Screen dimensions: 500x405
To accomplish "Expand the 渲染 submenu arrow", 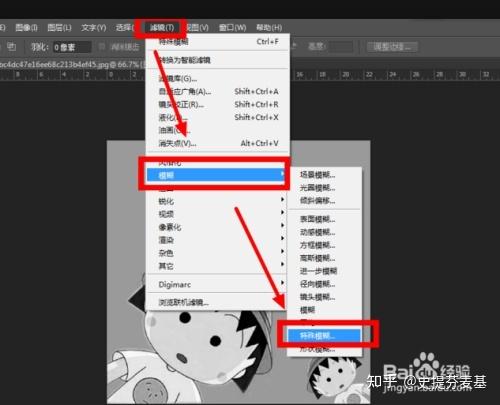I will 282,238.
